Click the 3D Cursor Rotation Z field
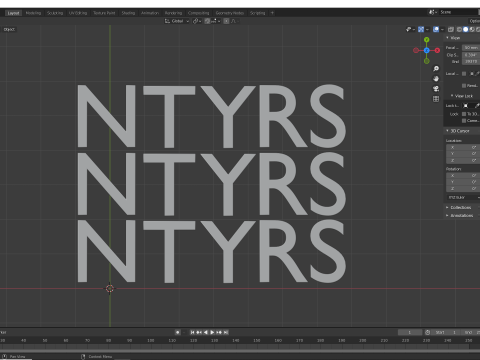Image resolution: width=480 pixels, height=360 pixels. 463,189
